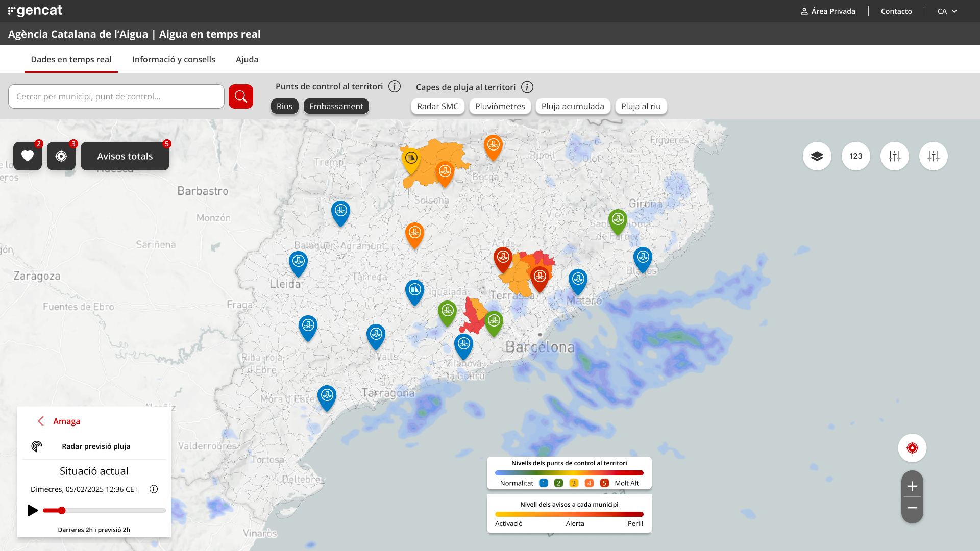The height and width of the screenshot is (551, 980).
Task: Click the red search magnifier button
Action: point(241,96)
